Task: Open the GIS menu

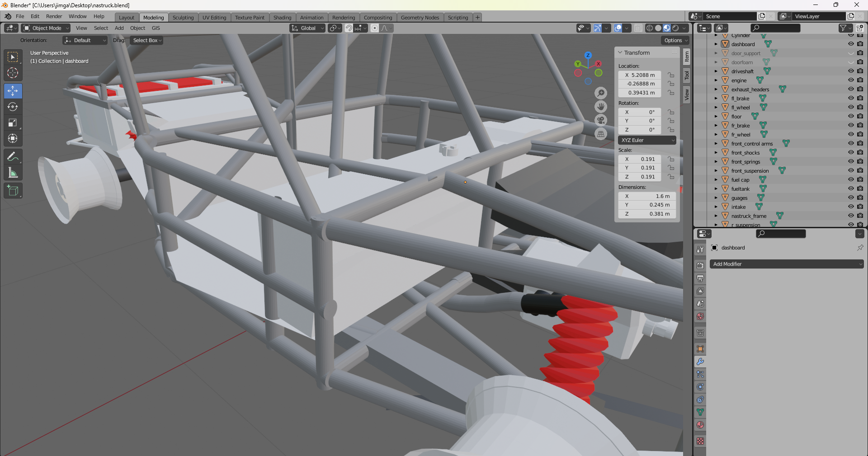Action: point(156,28)
